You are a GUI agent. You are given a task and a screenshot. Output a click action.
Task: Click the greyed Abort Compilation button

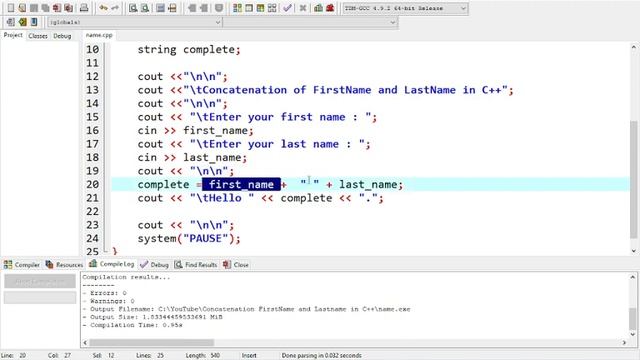click(x=40, y=281)
